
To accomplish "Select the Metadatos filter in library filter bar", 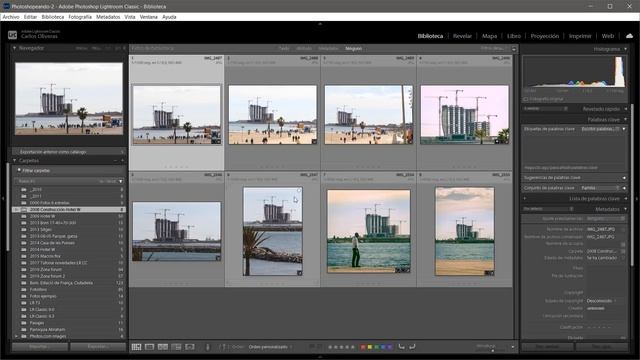I will pos(328,49).
